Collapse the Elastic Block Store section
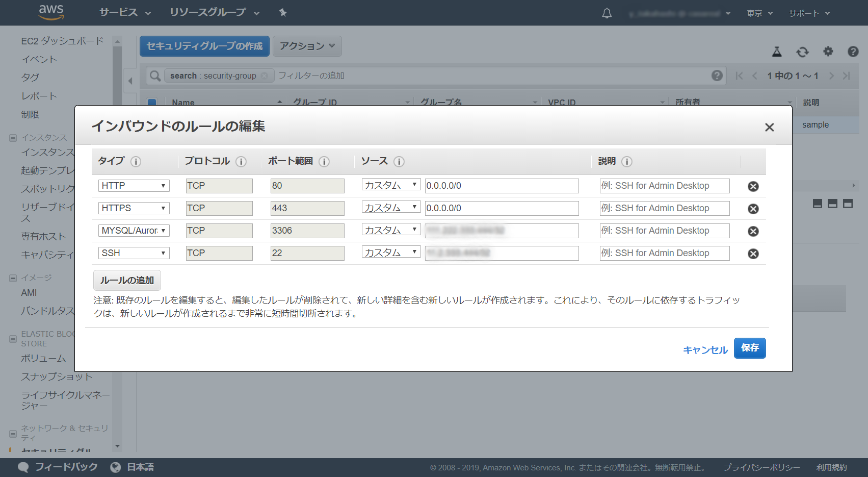This screenshot has height=477, width=868. (13, 339)
